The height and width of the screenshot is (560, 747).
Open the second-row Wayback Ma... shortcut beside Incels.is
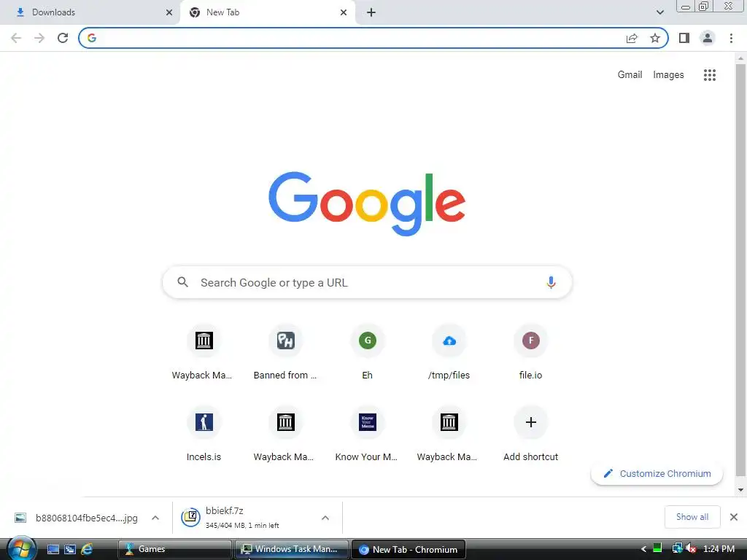(285, 435)
